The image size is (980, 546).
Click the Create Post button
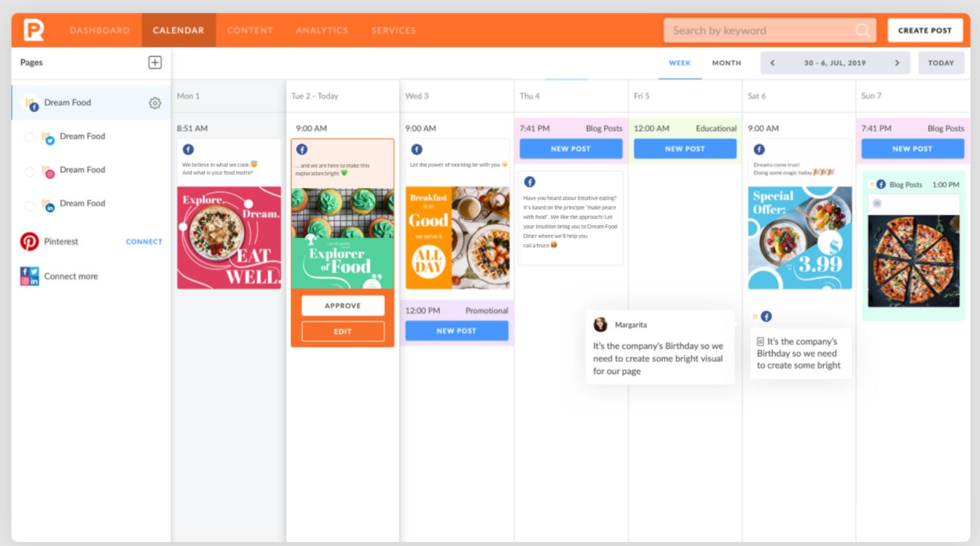coord(925,30)
